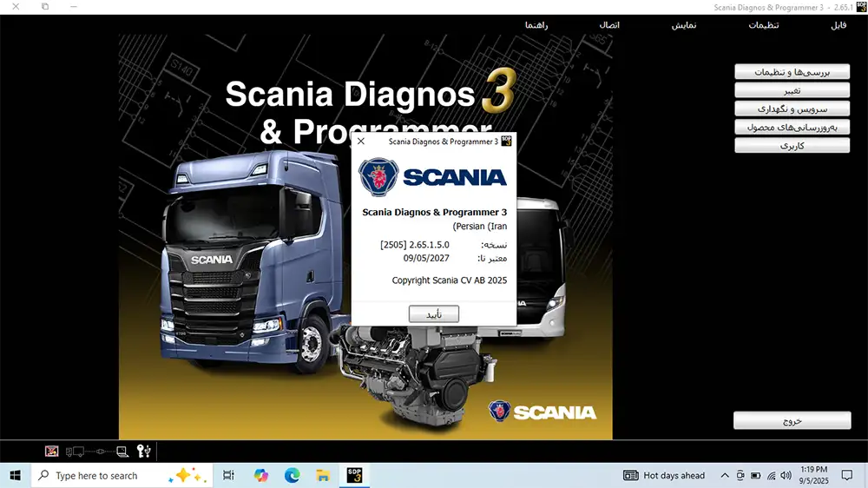Image resolution: width=868 pixels, height=488 pixels.
Task: Open File Explorer from the taskbar
Action: [323, 475]
